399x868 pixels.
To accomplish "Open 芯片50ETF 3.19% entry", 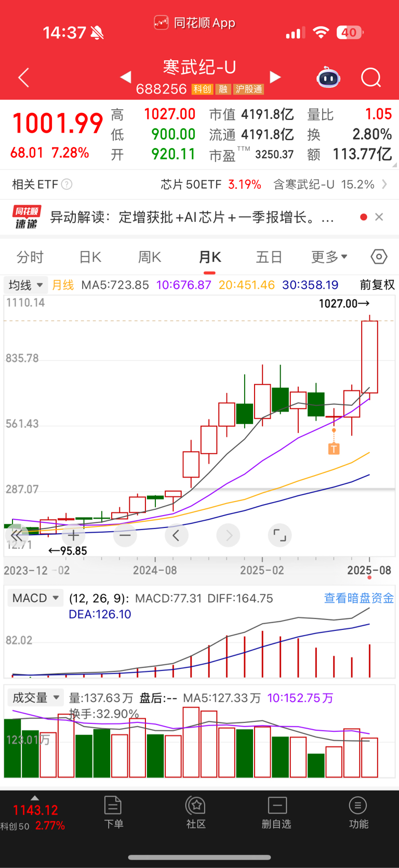I will (x=211, y=185).
